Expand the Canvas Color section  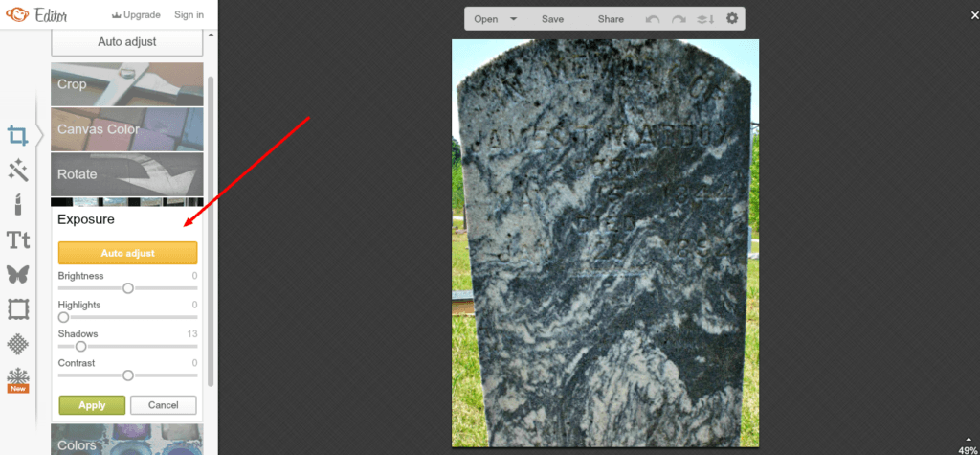pos(126,129)
